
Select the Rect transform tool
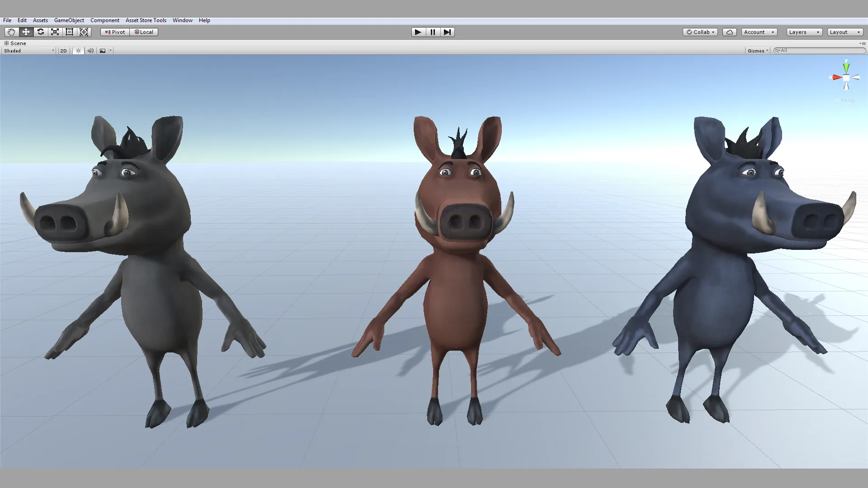coord(69,32)
